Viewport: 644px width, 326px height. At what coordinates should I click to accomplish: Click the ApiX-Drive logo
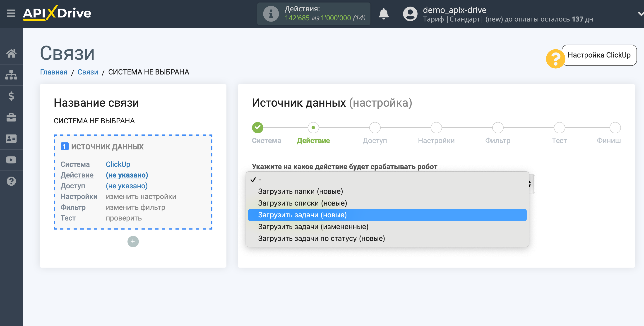(57, 13)
